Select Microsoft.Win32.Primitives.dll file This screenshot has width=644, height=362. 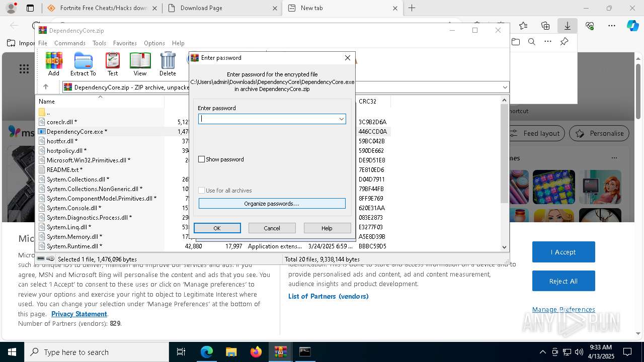click(x=89, y=160)
